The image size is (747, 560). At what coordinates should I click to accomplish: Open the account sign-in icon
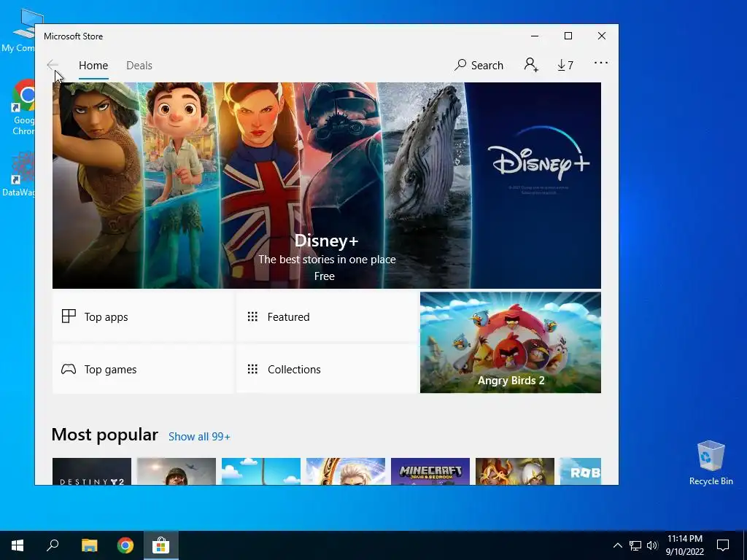click(531, 65)
